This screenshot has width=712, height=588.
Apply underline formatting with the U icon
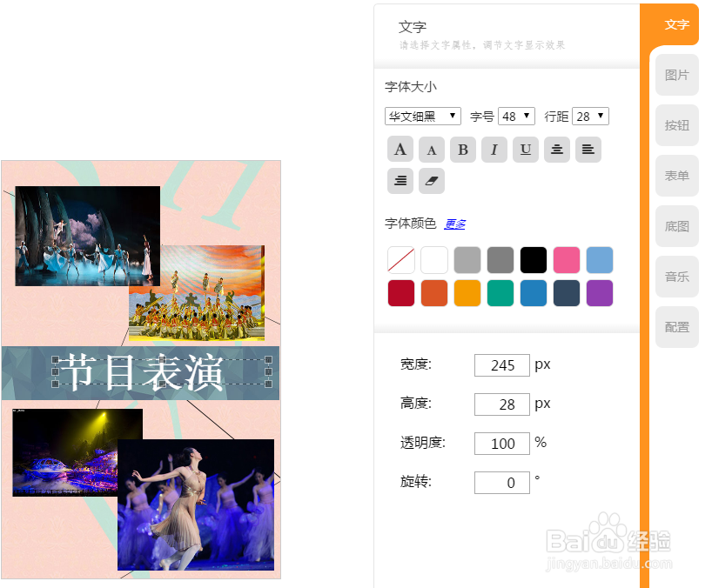click(x=526, y=149)
